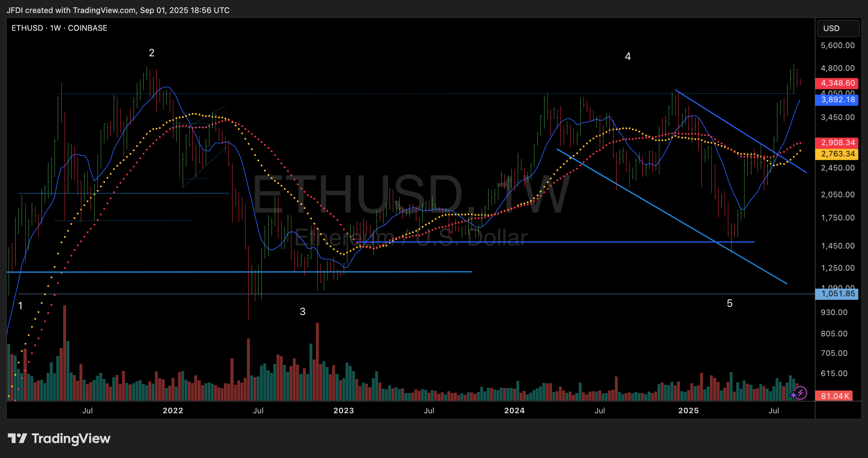The height and width of the screenshot is (458, 868).
Task: Click the red 2,908.34 moving average label
Action: [x=837, y=143]
